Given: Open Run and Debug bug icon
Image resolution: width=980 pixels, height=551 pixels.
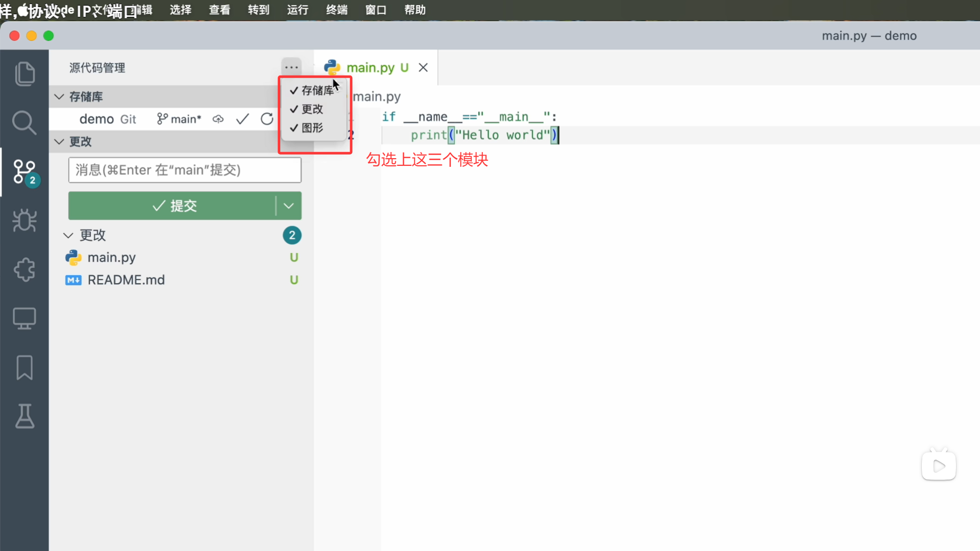Looking at the screenshot, I should (x=24, y=220).
